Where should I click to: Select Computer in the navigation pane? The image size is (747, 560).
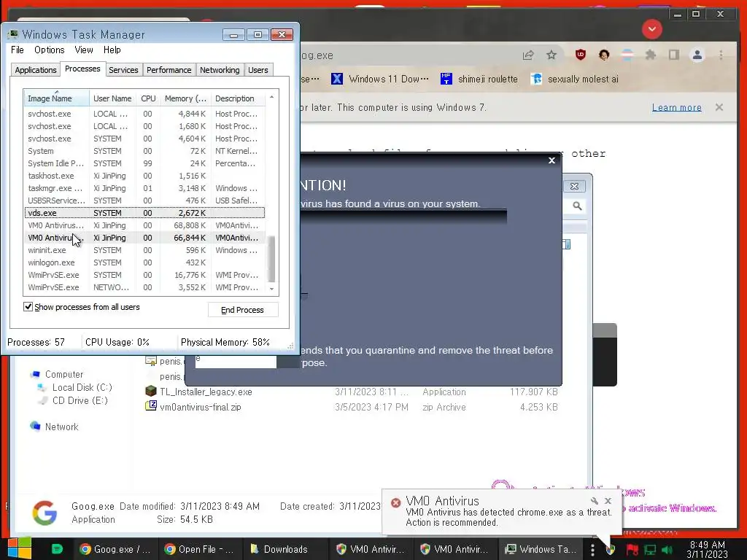point(57,374)
